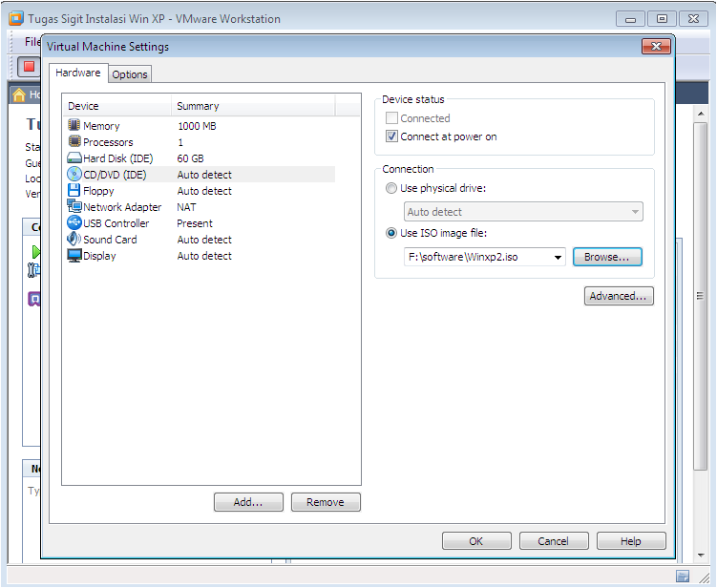Toggle Connect at power on checkbox

click(x=391, y=136)
